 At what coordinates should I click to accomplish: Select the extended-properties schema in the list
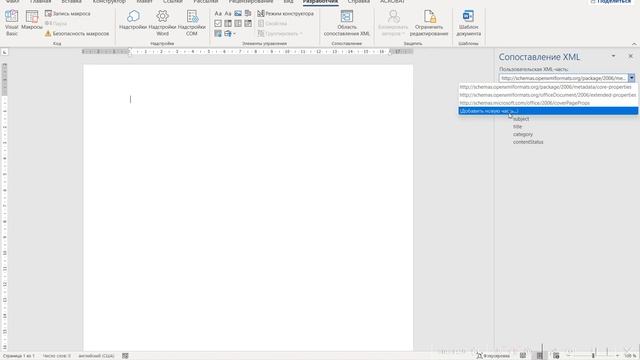[x=548, y=95]
